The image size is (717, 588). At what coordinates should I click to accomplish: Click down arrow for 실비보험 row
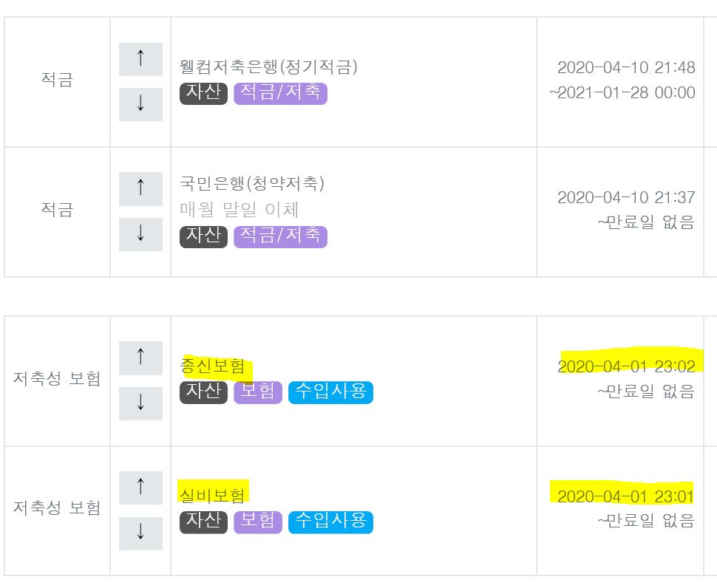point(140,533)
